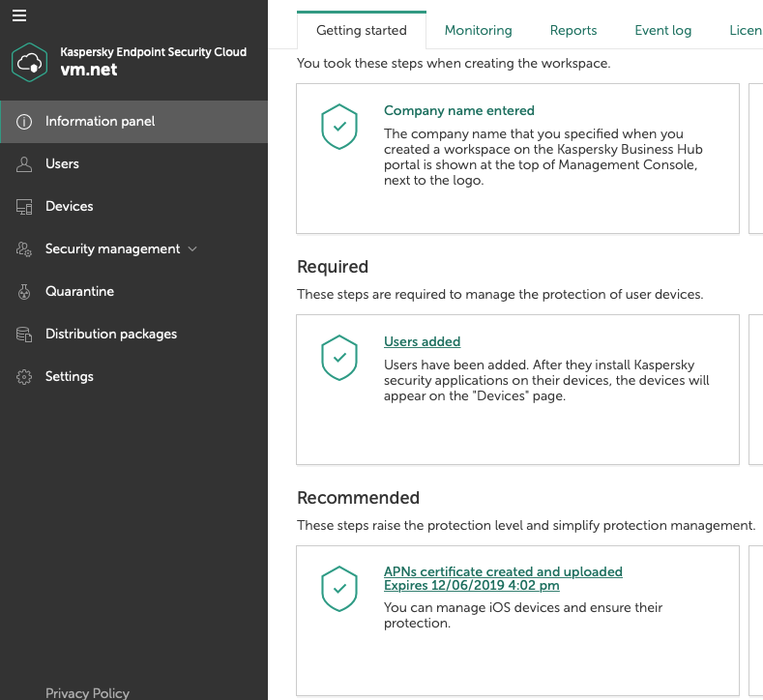Click the vm.net workspace name

click(x=89, y=70)
